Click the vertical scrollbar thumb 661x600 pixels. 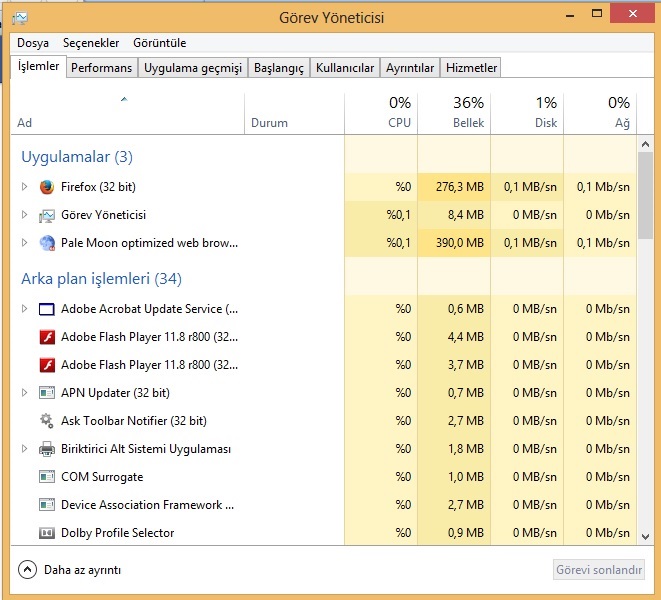tap(645, 196)
